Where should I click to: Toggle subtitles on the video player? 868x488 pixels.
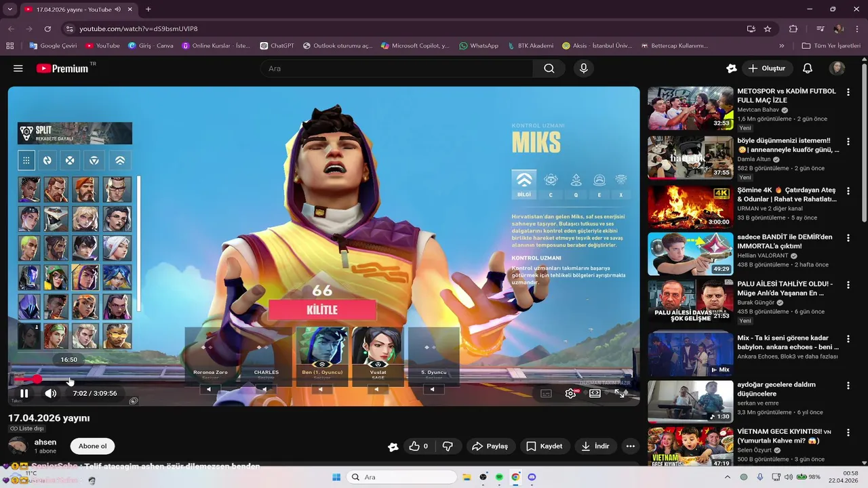click(546, 393)
